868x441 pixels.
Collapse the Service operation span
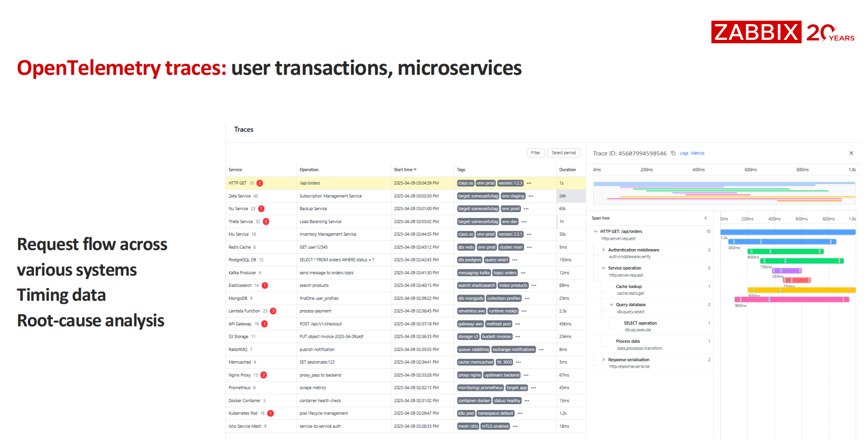tap(604, 268)
